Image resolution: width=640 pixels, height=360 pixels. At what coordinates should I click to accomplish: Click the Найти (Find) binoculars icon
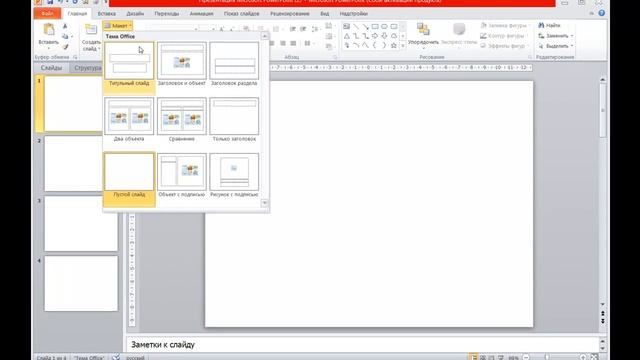[541, 25]
